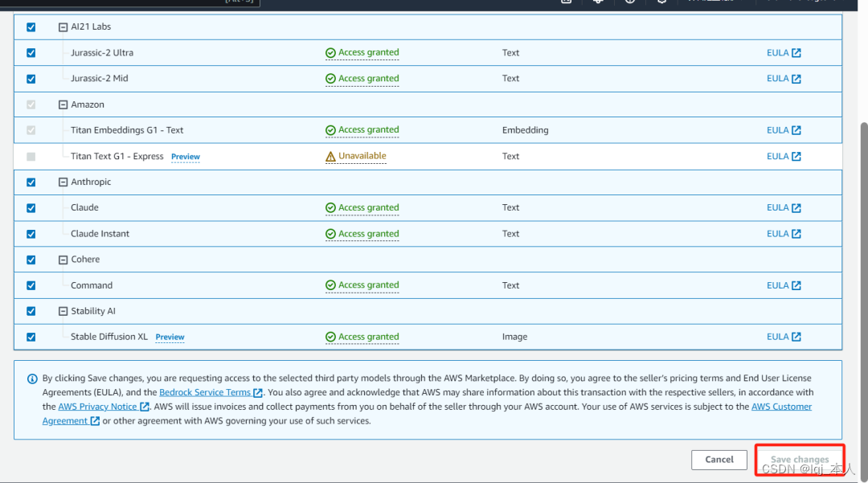Collapse the Stability AI group

[63, 312]
